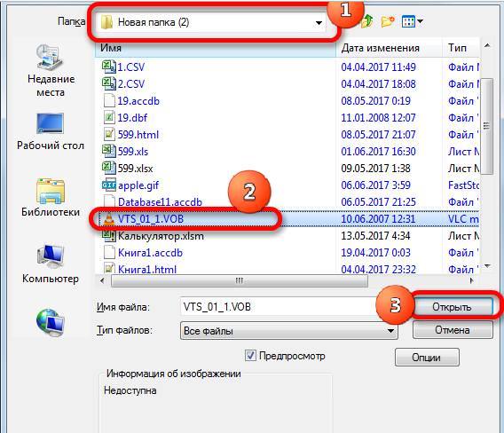The width and height of the screenshot is (504, 433).
Task: Expand the Папка folder dropdown
Action: pos(319,22)
